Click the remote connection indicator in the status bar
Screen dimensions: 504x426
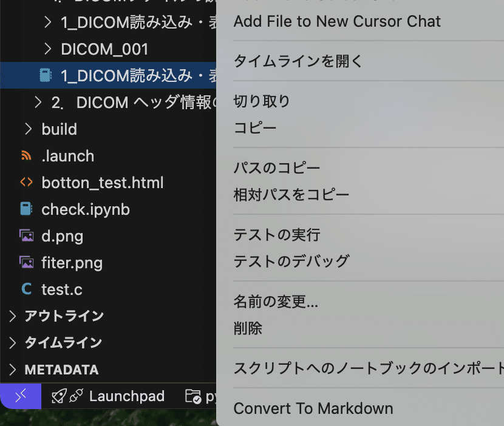[x=20, y=396]
